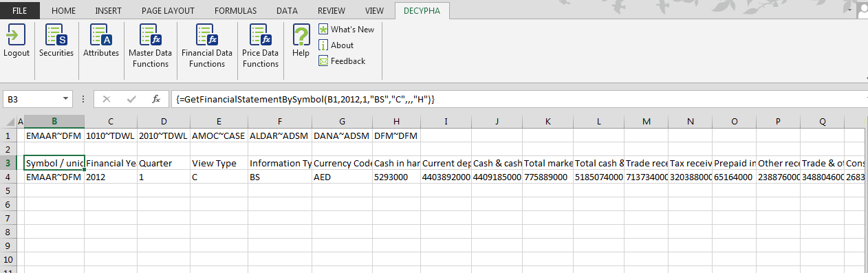Click the About entry

(336, 45)
